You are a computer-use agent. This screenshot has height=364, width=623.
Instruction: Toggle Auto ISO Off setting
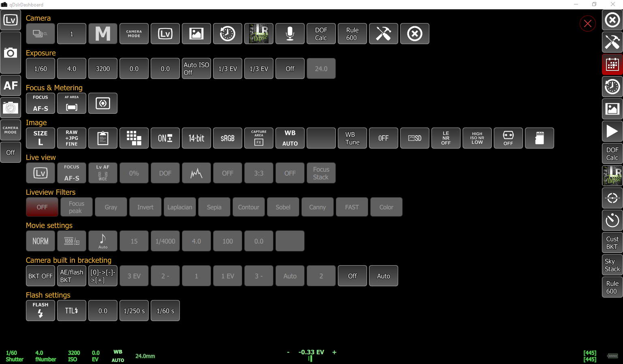click(196, 68)
